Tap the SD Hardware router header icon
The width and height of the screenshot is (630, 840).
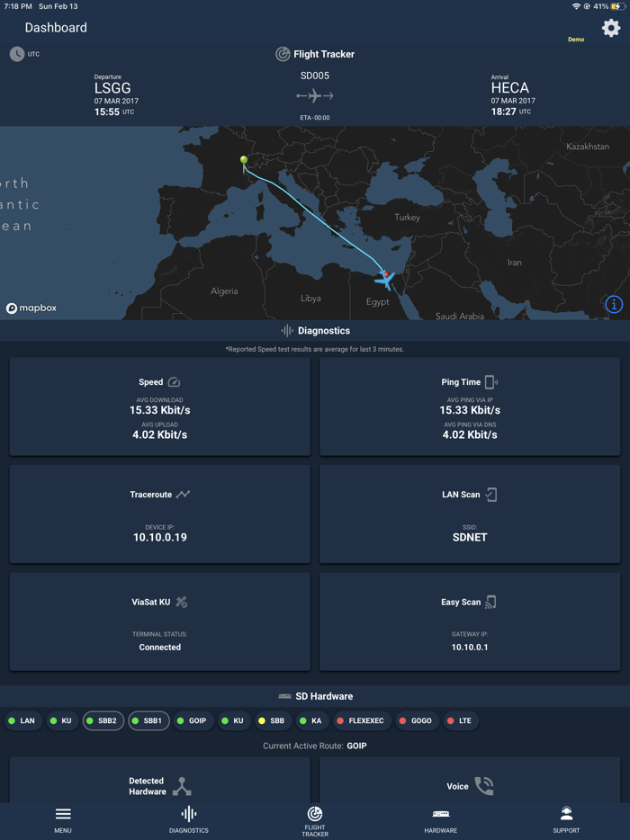click(x=284, y=696)
